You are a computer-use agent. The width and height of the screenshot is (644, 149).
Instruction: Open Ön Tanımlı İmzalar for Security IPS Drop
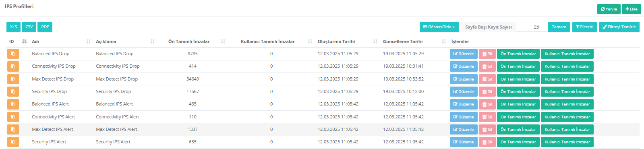pos(518,92)
